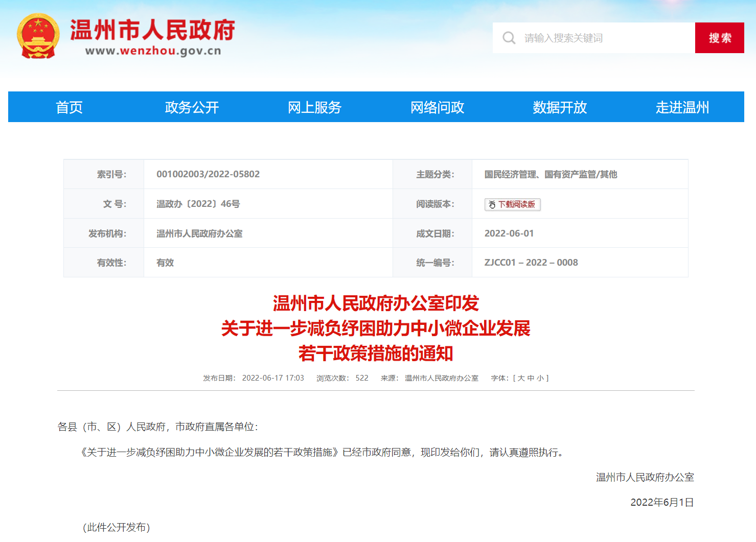This screenshot has height=542, width=756.
Task: Click the document number 温政办〔2022〕46号
Action: (198, 204)
